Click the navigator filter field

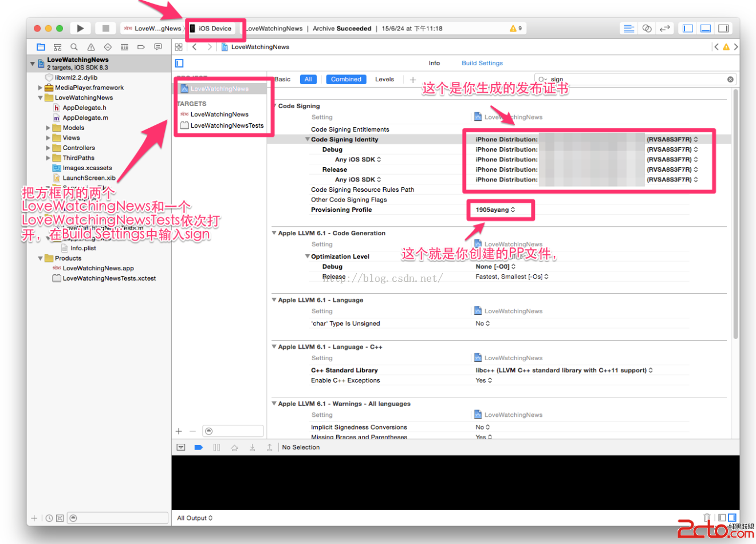[118, 518]
